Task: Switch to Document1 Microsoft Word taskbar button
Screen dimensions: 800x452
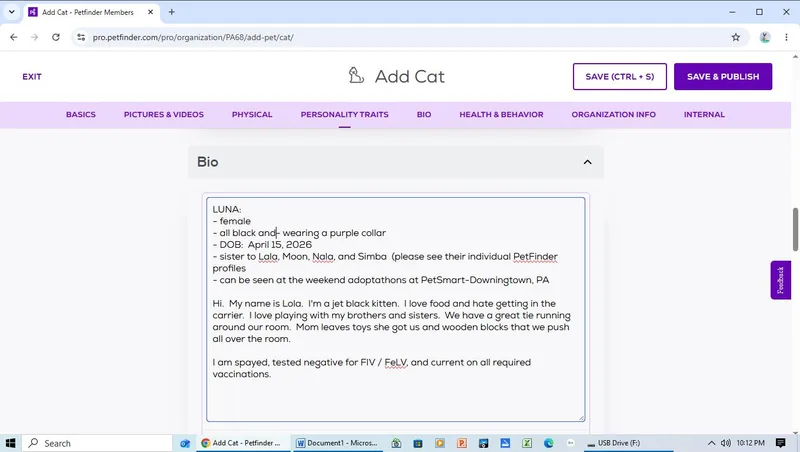Action: (338, 443)
